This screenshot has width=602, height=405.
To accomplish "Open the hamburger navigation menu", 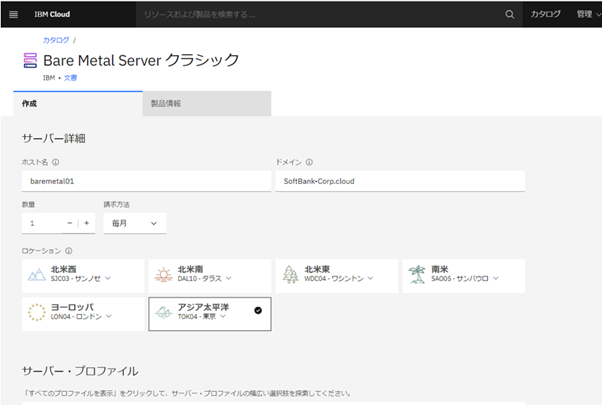I will pyautogui.click(x=13, y=14).
